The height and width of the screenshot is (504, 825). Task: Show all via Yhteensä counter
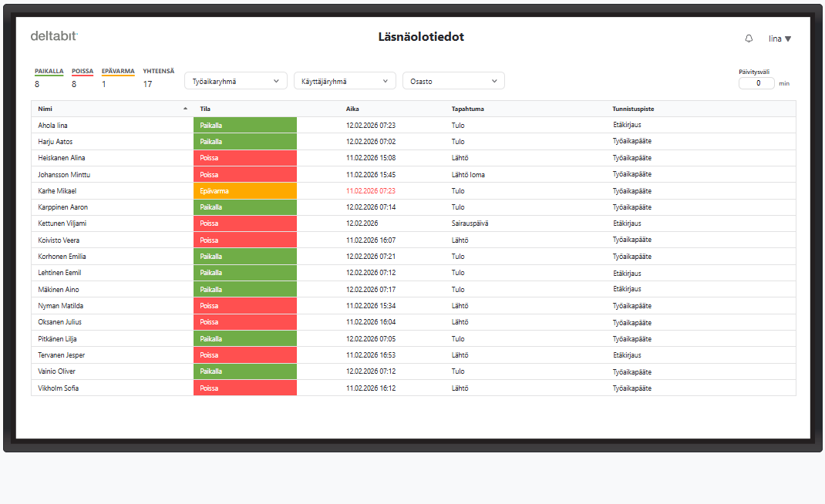coord(158,77)
